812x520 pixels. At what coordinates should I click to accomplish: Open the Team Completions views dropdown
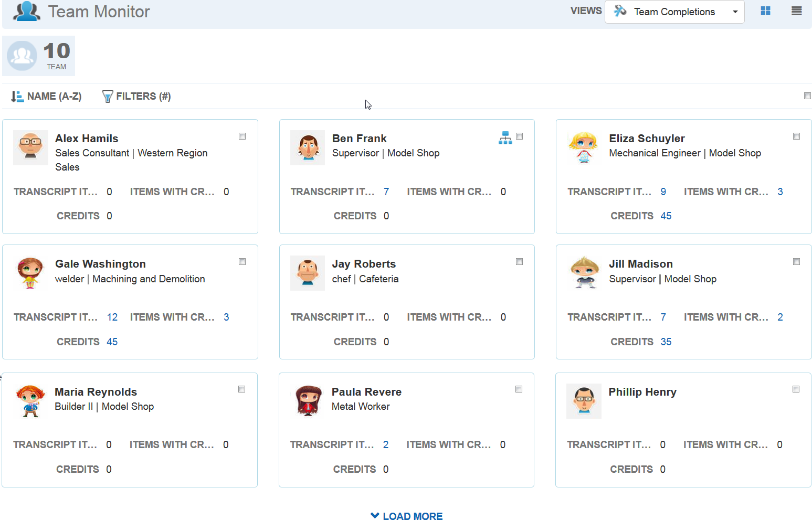(674, 12)
